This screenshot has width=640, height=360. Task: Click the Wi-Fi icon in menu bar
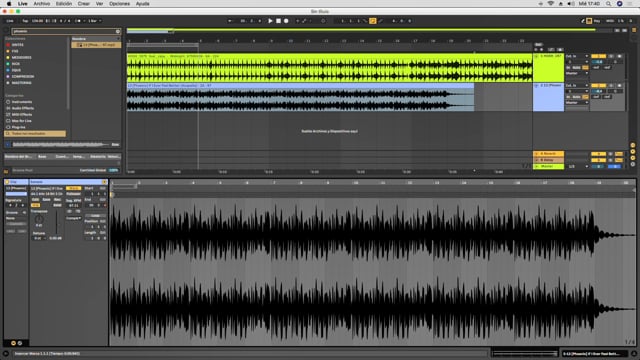click(x=550, y=4)
